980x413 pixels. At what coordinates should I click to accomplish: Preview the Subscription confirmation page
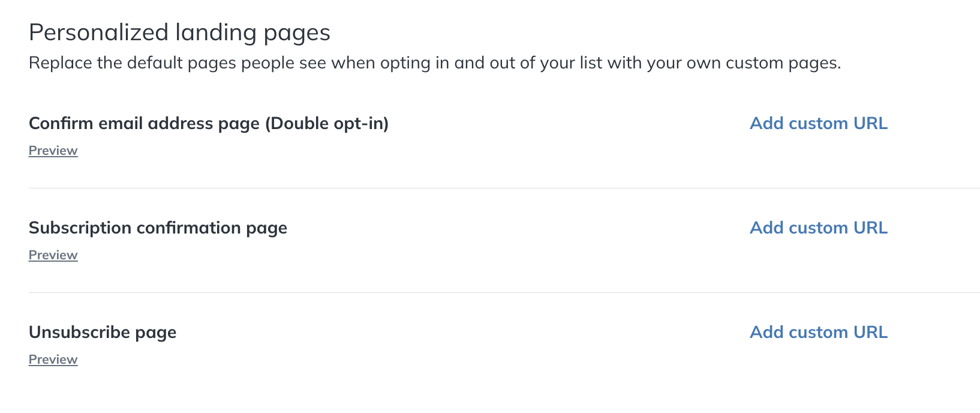pos(53,255)
